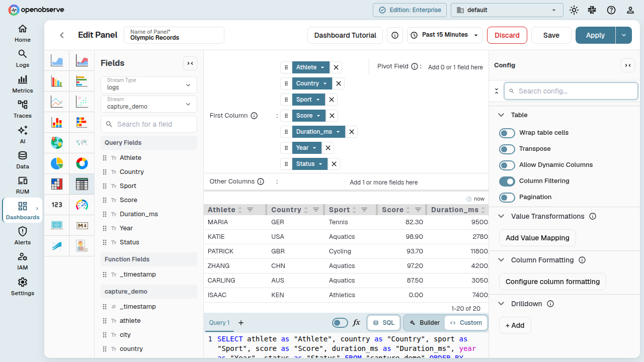Open the Stream Type logs dropdown
The height and width of the screenshot is (362, 644).
pyautogui.click(x=149, y=84)
